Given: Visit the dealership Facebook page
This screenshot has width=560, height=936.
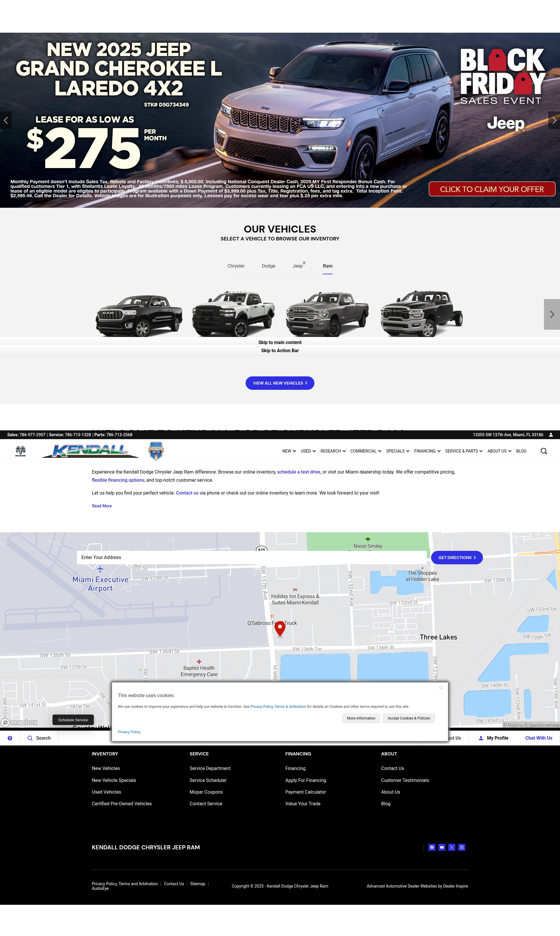Looking at the screenshot, I should pyautogui.click(x=432, y=847).
